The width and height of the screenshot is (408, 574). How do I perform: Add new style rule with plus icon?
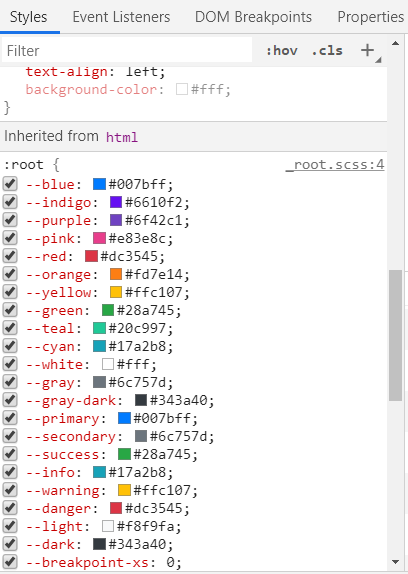click(367, 50)
